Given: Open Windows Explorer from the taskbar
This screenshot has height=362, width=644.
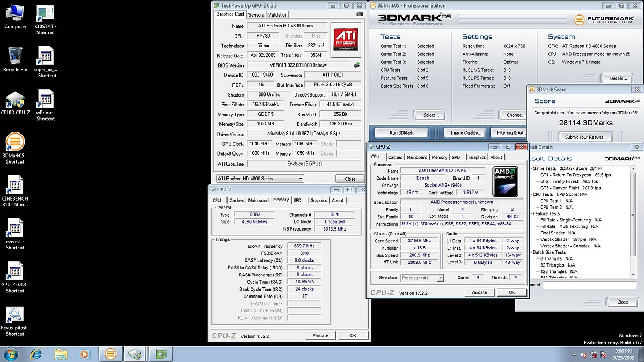Looking at the screenshot, I should [61, 354].
